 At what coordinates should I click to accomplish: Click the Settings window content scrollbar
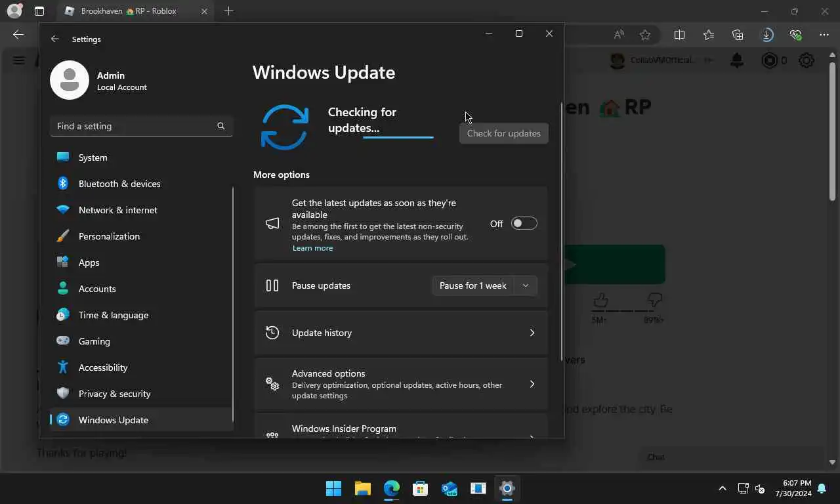(562, 232)
